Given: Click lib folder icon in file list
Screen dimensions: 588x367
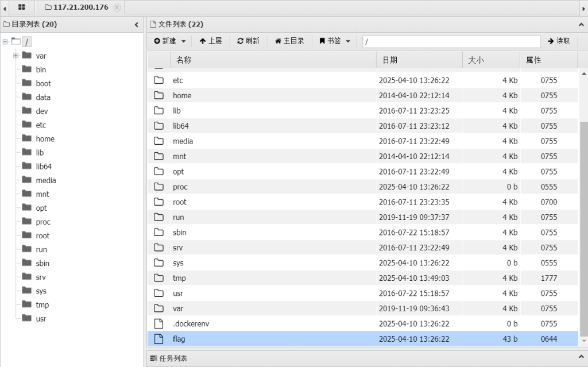Looking at the screenshot, I should point(159,110).
